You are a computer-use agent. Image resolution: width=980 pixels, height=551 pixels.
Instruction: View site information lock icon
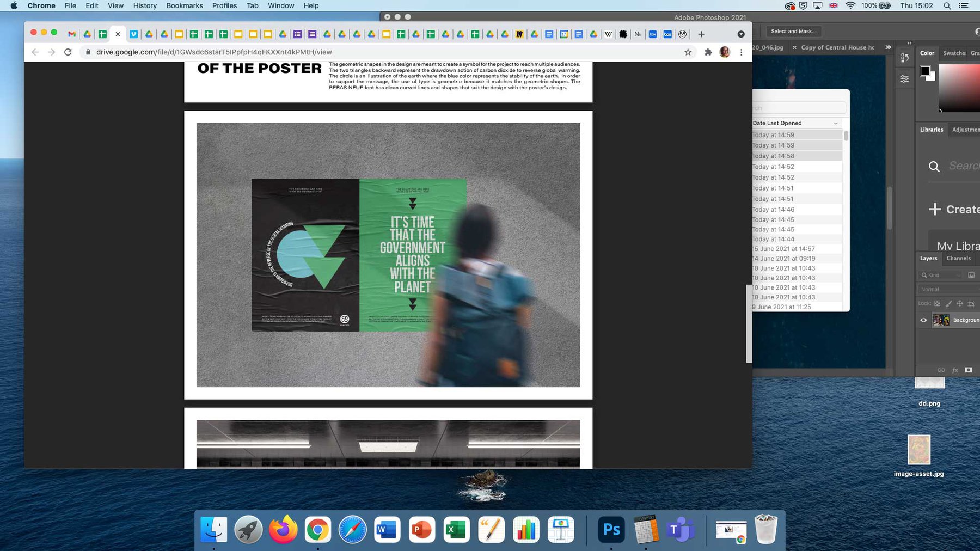tap(88, 52)
